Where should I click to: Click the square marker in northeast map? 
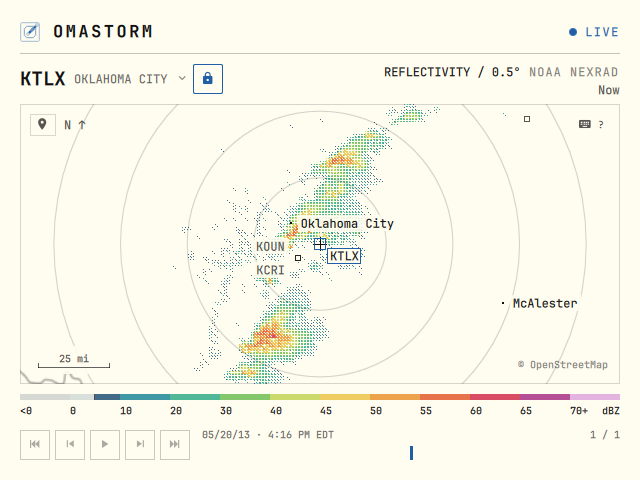point(527,119)
